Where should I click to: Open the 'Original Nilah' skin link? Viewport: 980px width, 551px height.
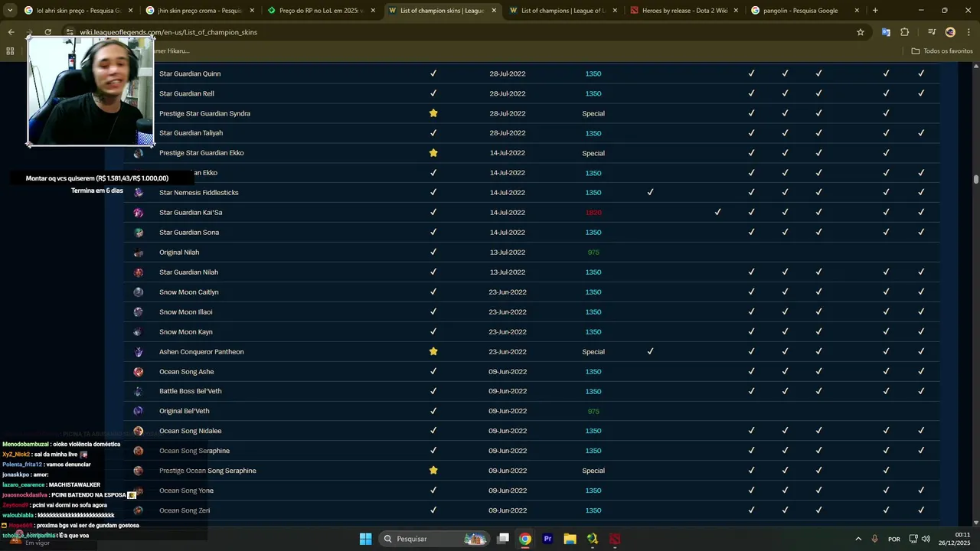click(x=179, y=253)
